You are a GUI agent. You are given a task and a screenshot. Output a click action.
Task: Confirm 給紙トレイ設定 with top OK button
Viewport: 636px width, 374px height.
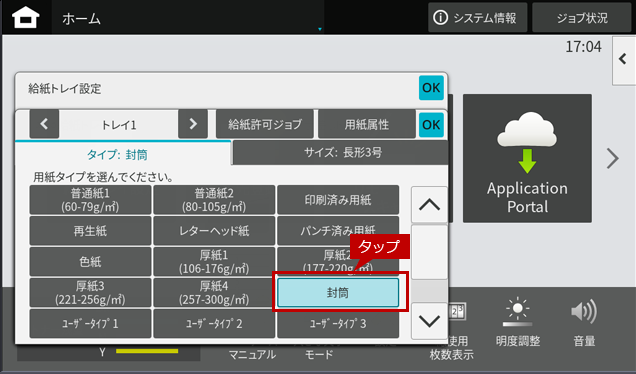431,88
